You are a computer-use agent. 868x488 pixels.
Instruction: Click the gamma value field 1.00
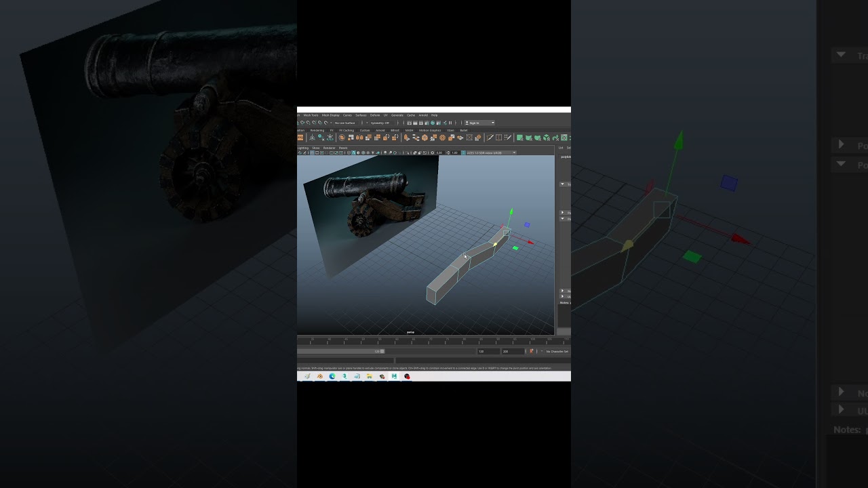coord(455,153)
